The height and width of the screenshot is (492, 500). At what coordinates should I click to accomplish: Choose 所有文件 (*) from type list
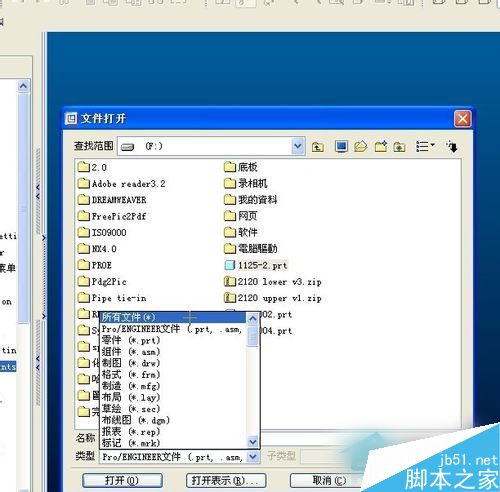click(173, 317)
